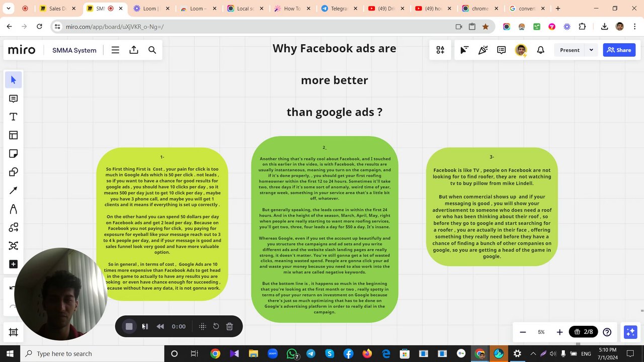Viewport: 644px width, 362px height.
Task: Open the Frames panel icon
Action: coord(14,332)
